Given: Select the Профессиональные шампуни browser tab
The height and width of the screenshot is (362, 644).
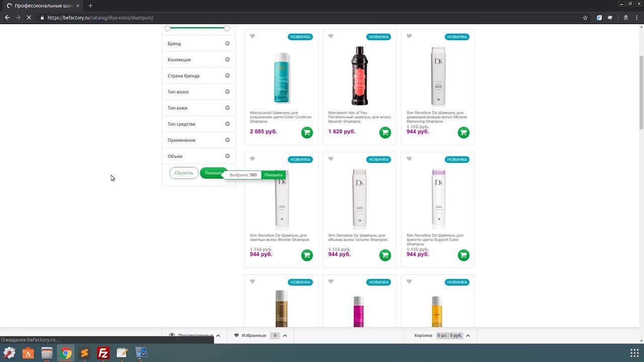Looking at the screenshot, I should (43, 6).
